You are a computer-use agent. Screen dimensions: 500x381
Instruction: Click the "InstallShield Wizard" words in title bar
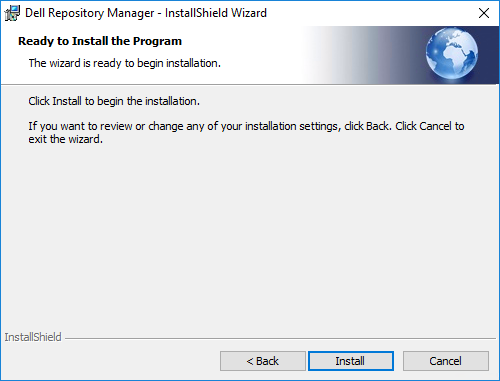coord(216,13)
